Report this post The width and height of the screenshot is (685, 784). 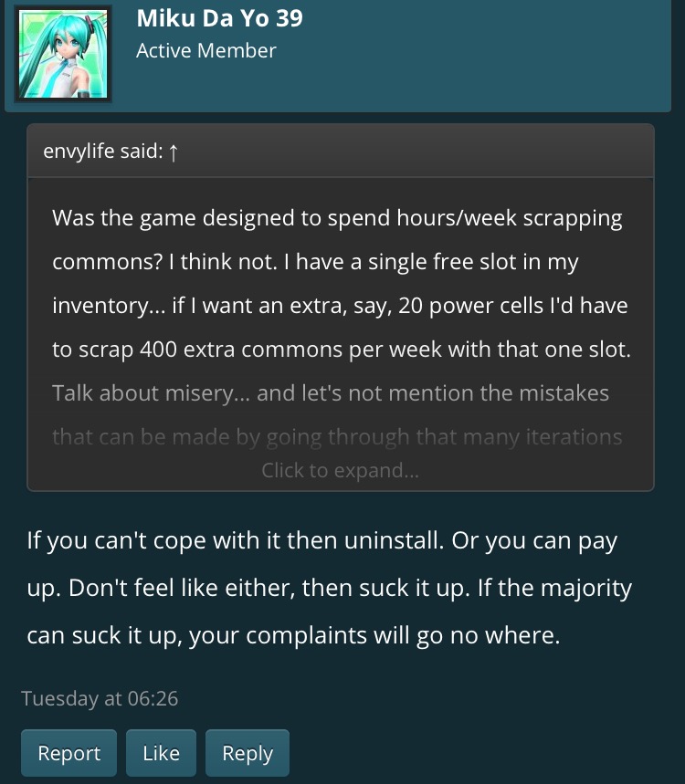tap(69, 754)
